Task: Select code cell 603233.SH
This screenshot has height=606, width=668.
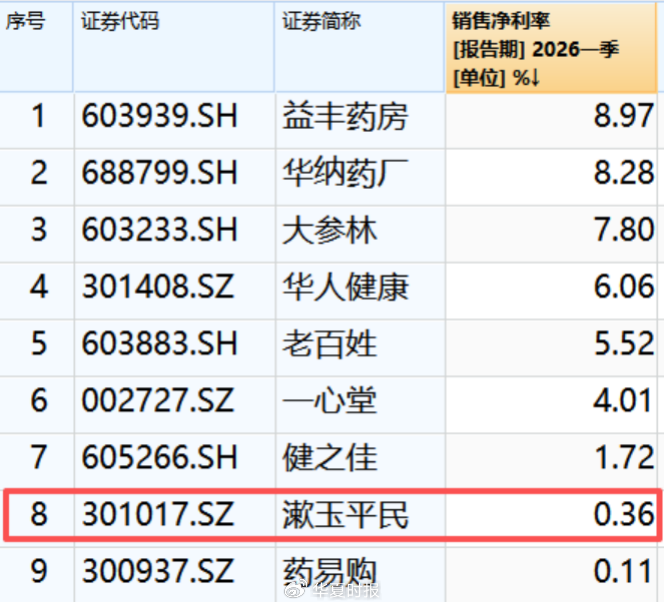Action: (x=175, y=234)
